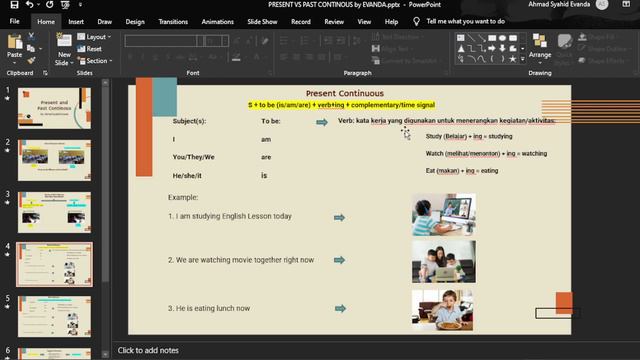
Task: Click the yellow highlighted formula text
Action: tap(341, 105)
